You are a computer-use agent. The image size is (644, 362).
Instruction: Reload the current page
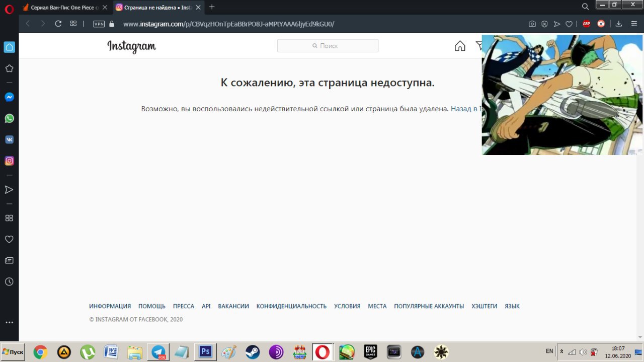point(58,24)
